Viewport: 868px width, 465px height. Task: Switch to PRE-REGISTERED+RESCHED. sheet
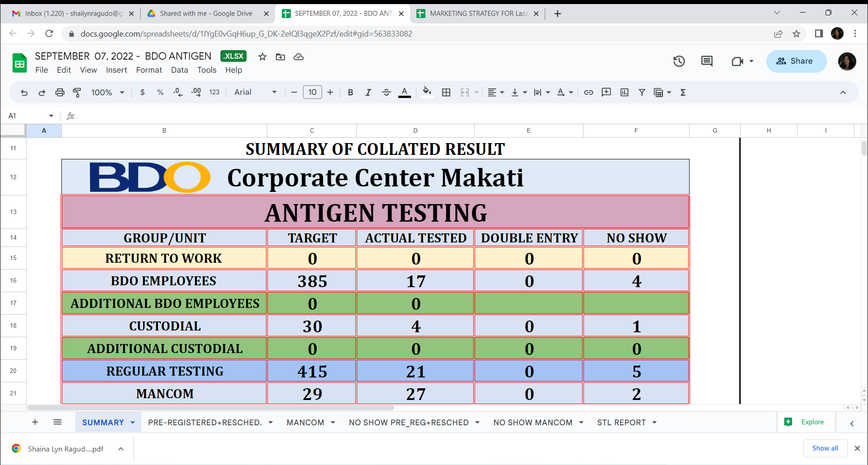205,423
